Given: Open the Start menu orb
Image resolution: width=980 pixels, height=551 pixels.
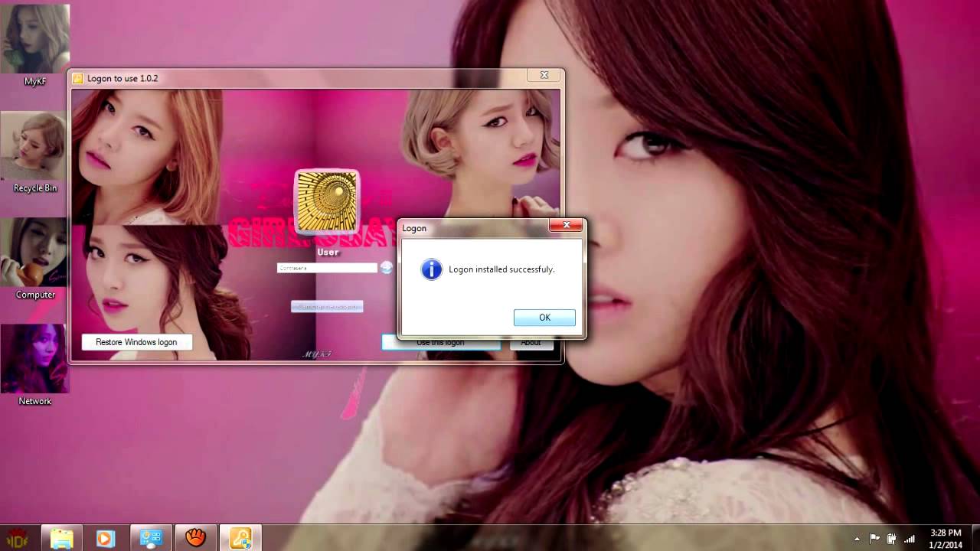Looking at the screenshot, I should [x=17, y=538].
